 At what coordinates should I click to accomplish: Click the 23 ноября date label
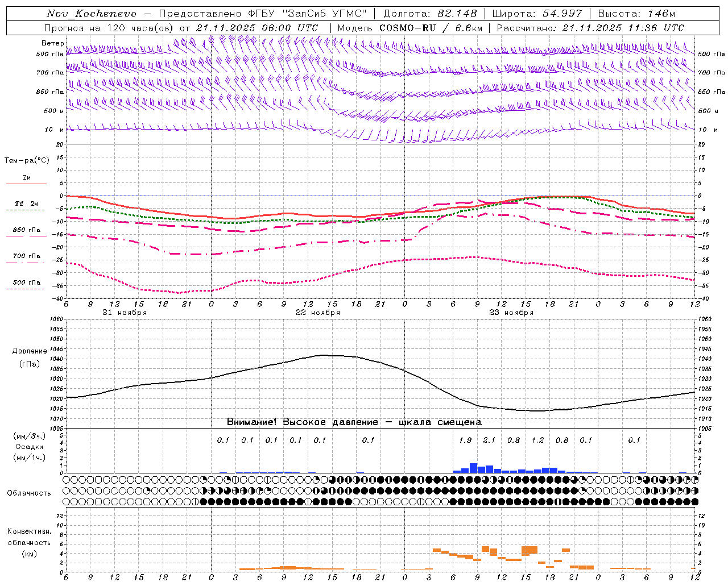pyautogui.click(x=511, y=313)
